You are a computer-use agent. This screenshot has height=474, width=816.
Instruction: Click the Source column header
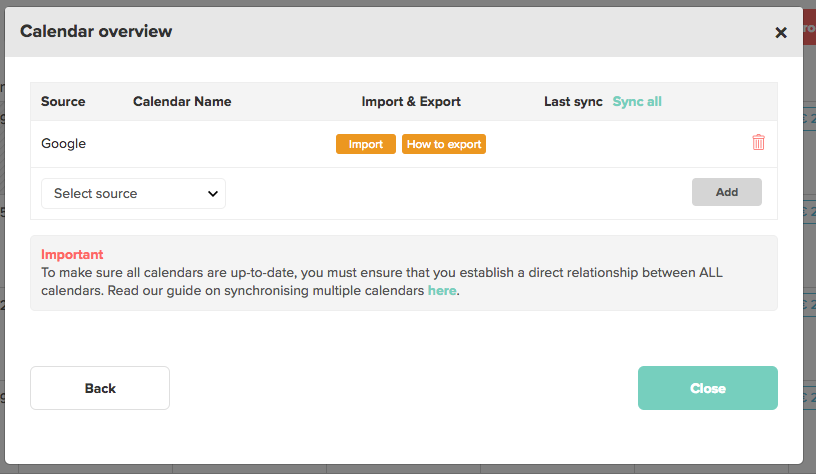[63, 101]
